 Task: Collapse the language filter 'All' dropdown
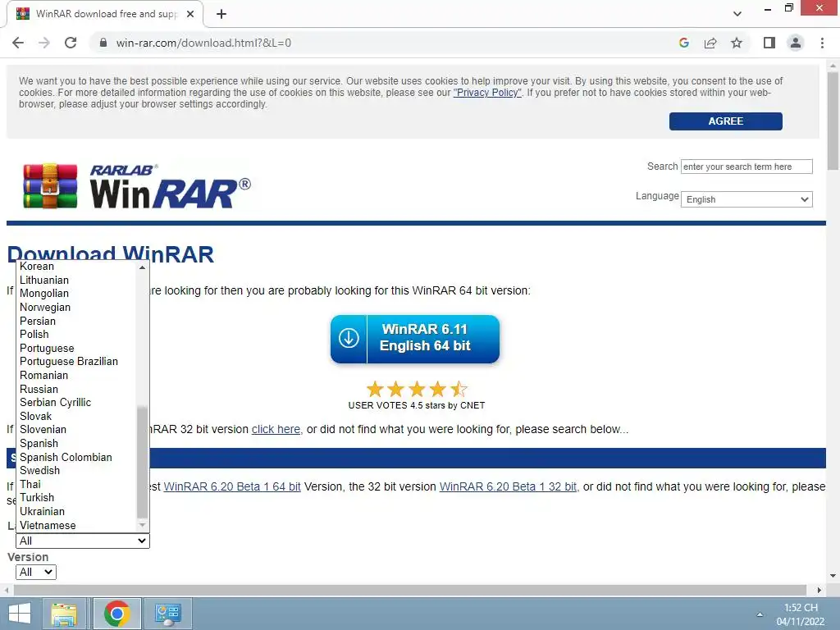pyautogui.click(x=83, y=541)
